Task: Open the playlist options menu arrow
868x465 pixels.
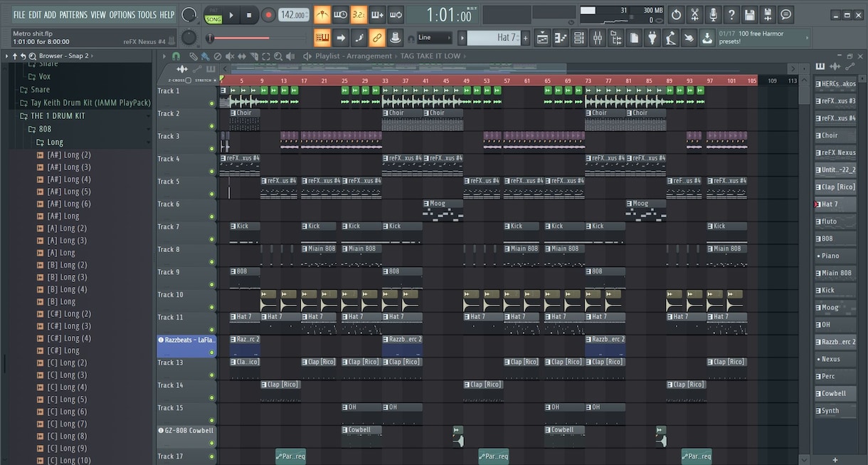Action: coord(165,56)
